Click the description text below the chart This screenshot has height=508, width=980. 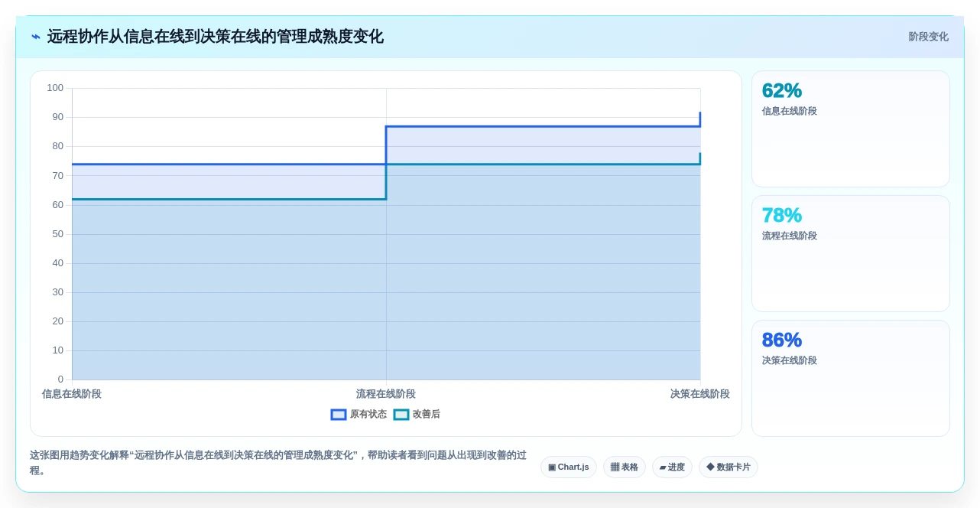coord(278,463)
